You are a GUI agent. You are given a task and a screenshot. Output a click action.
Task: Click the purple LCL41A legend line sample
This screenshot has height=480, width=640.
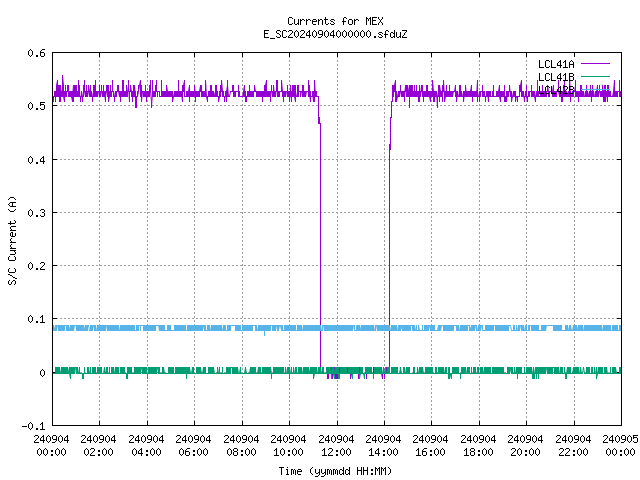[595, 64]
